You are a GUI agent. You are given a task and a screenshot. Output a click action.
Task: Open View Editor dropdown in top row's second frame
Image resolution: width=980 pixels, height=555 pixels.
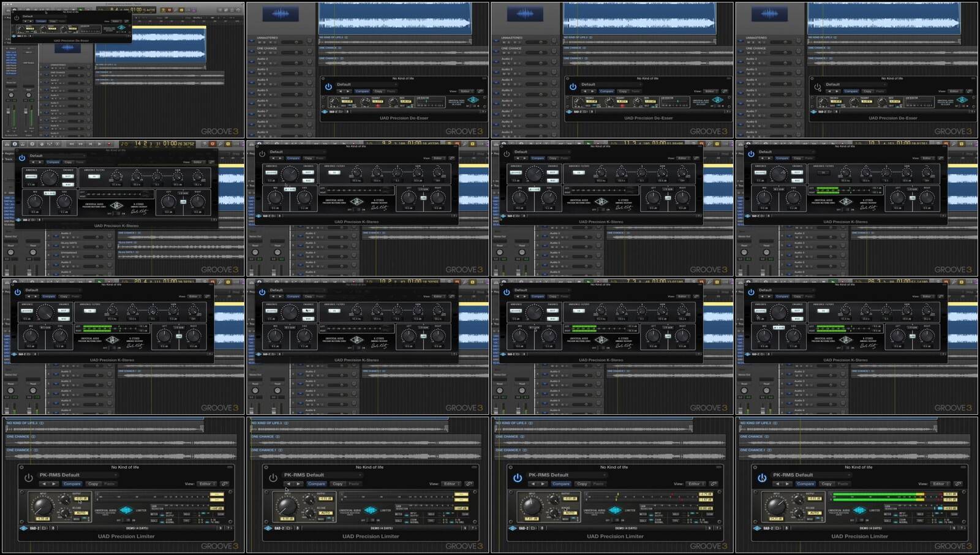pos(466,91)
